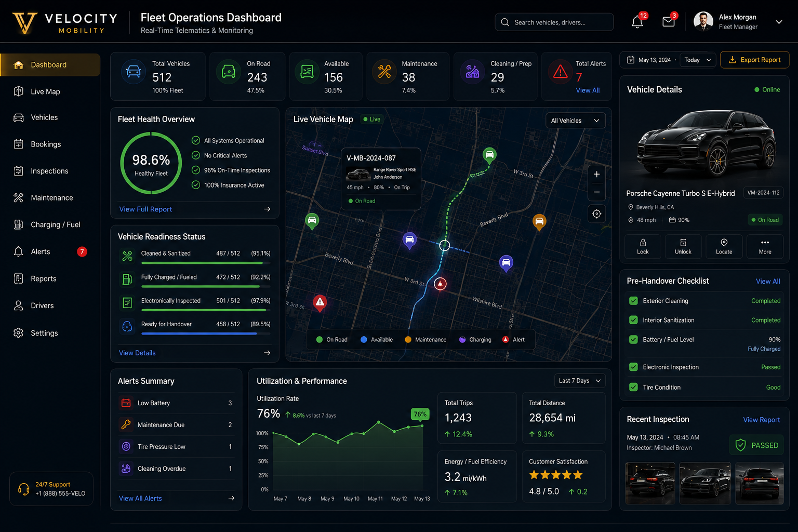Click the Low Battery alert icon
Viewport: 798px width, 532px height.
click(x=126, y=403)
